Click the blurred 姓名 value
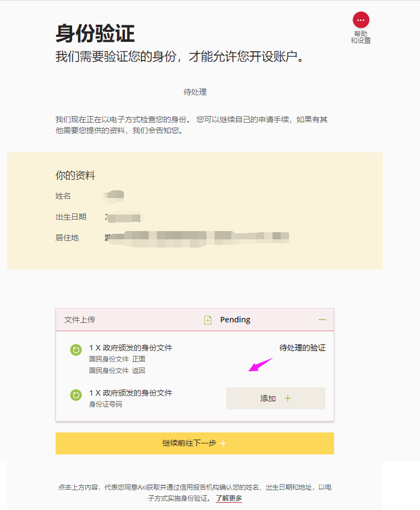The height and width of the screenshot is (510, 420). (x=114, y=196)
